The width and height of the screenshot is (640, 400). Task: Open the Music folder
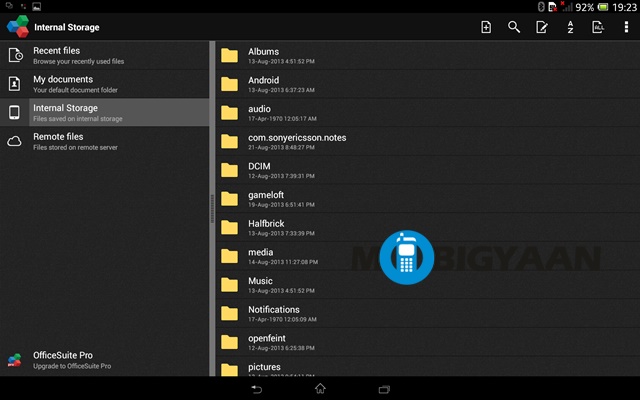428,284
